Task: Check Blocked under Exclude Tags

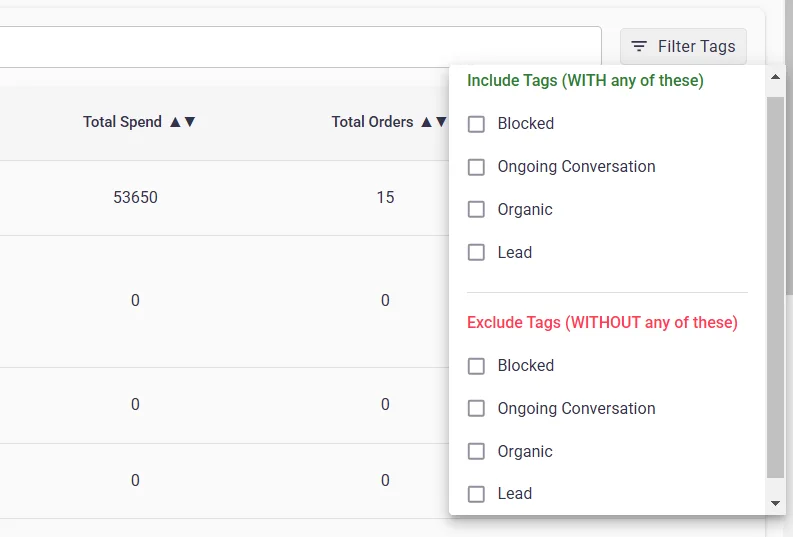Action: [x=476, y=366]
